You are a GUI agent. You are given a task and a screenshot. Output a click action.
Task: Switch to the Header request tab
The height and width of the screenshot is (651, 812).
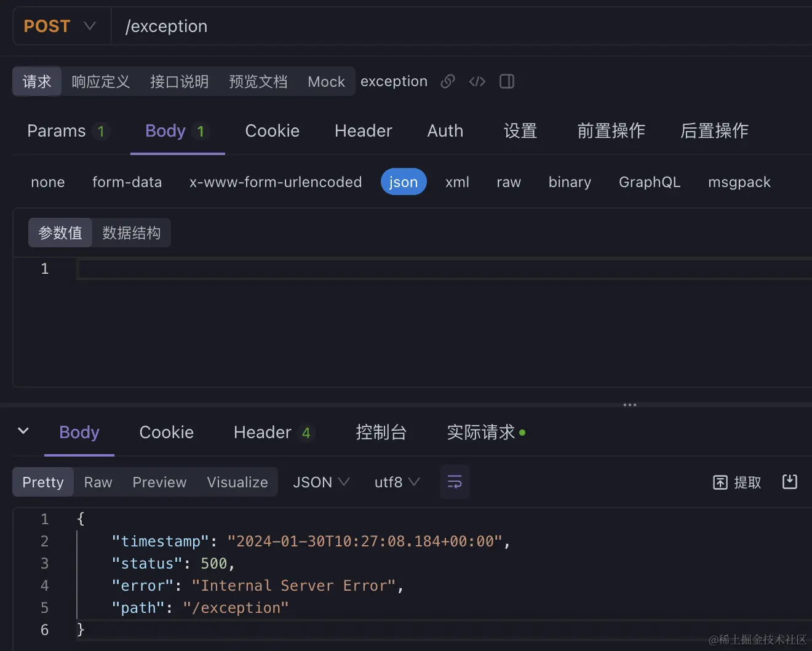click(363, 131)
